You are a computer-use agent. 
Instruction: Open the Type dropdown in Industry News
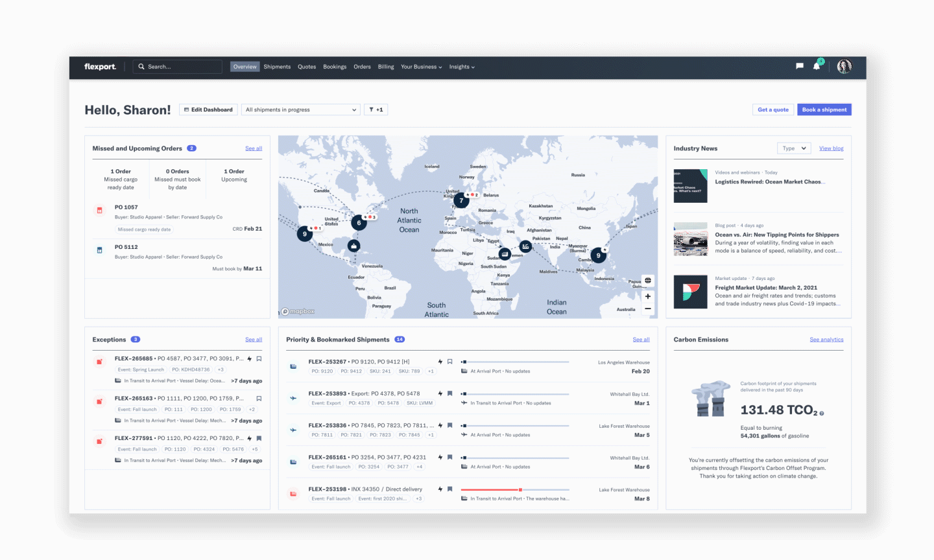coord(794,148)
